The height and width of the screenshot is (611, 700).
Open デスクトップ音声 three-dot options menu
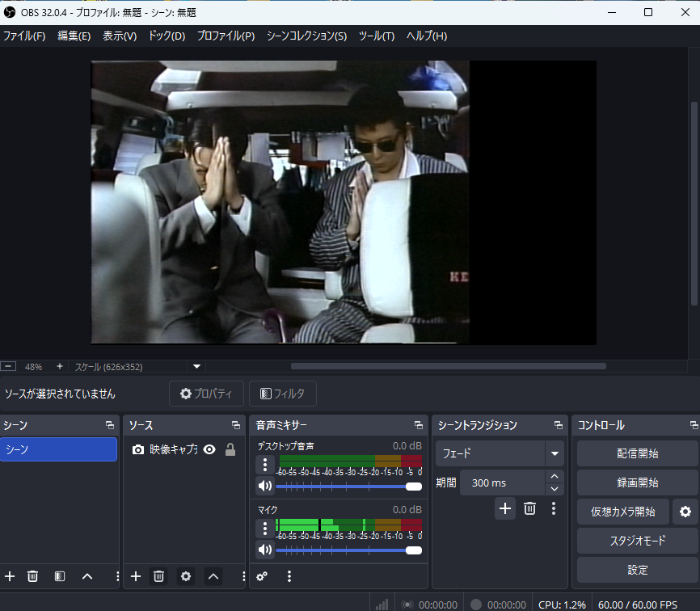pos(265,465)
